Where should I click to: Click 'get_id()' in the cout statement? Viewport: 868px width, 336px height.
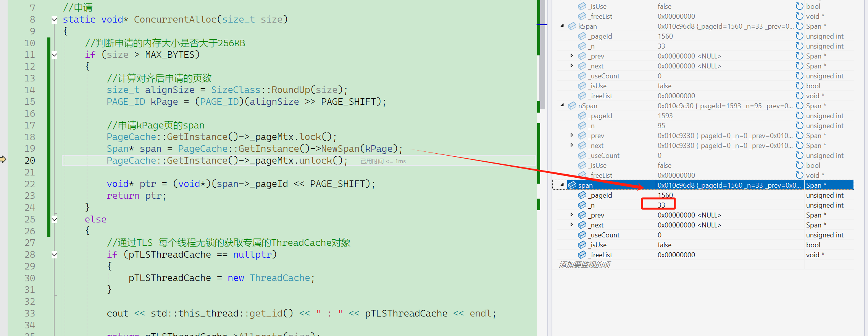pos(271,313)
